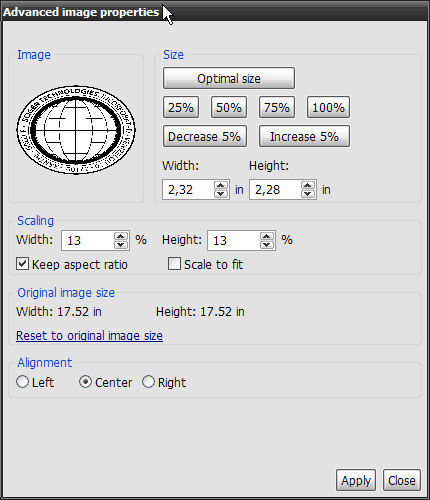Viewport: 430px width, 500px height.
Task: Click the Optimal size button
Action: point(229,78)
